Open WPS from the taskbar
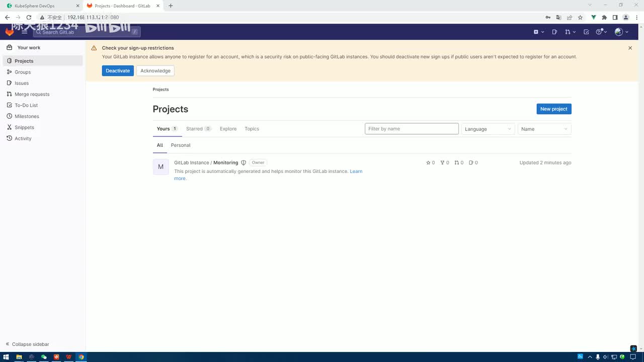644x362 pixels. (69, 357)
